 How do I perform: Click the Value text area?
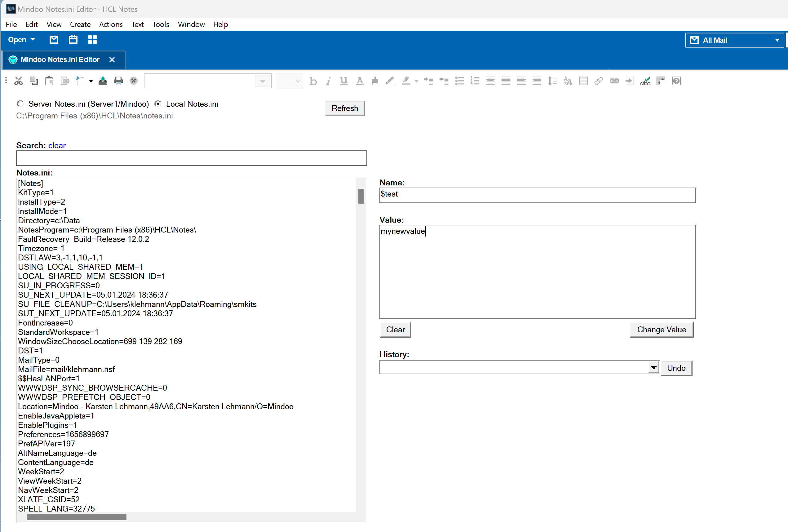click(x=537, y=272)
